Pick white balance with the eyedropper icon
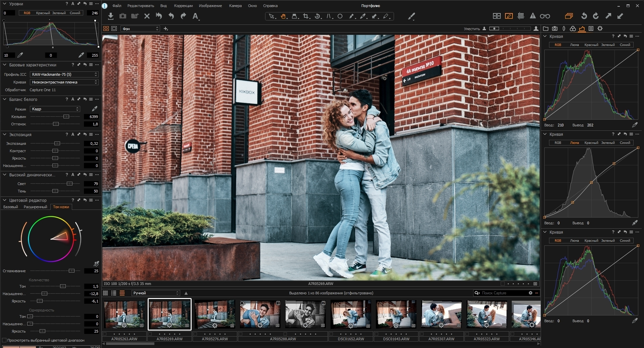Viewport: 644px width, 348px height. pos(95,109)
